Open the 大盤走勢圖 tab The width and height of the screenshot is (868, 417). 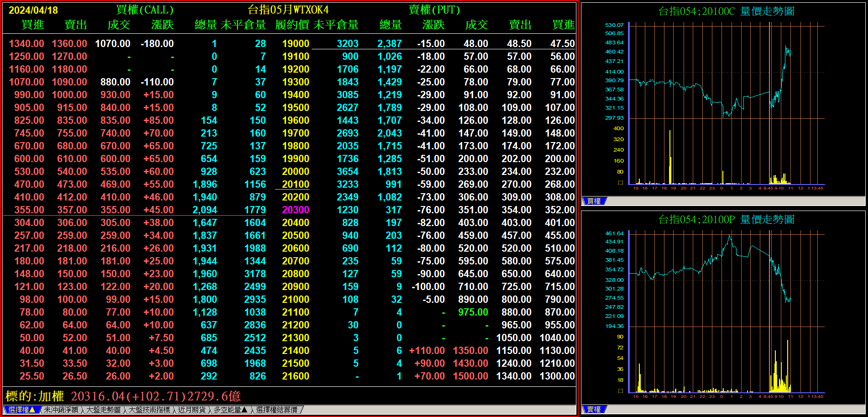pos(104,410)
